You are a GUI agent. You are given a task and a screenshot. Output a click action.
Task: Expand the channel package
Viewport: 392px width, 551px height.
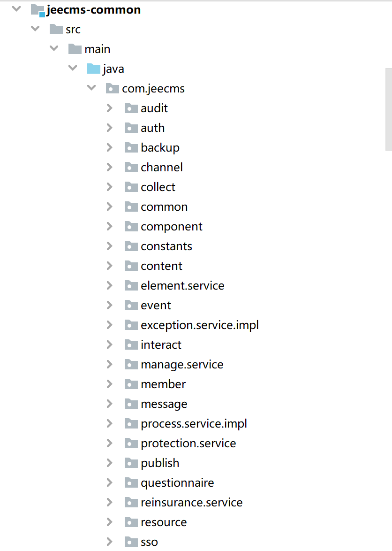[x=110, y=167]
